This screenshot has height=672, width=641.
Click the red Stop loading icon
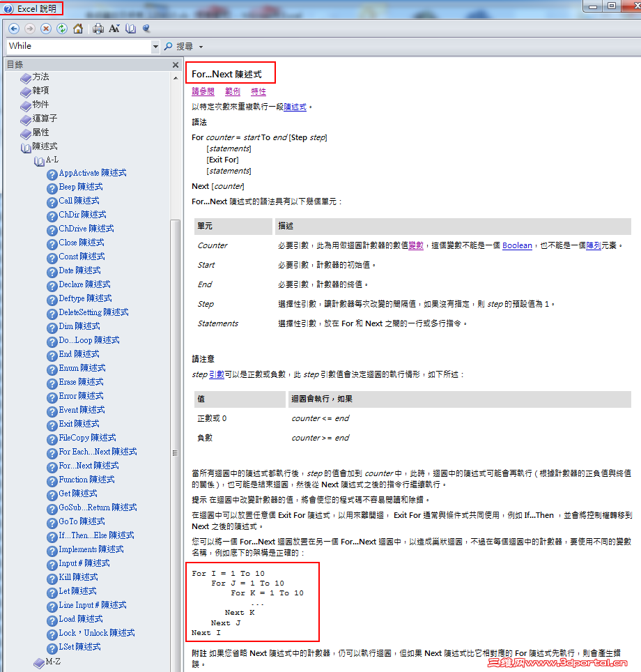[x=46, y=29]
